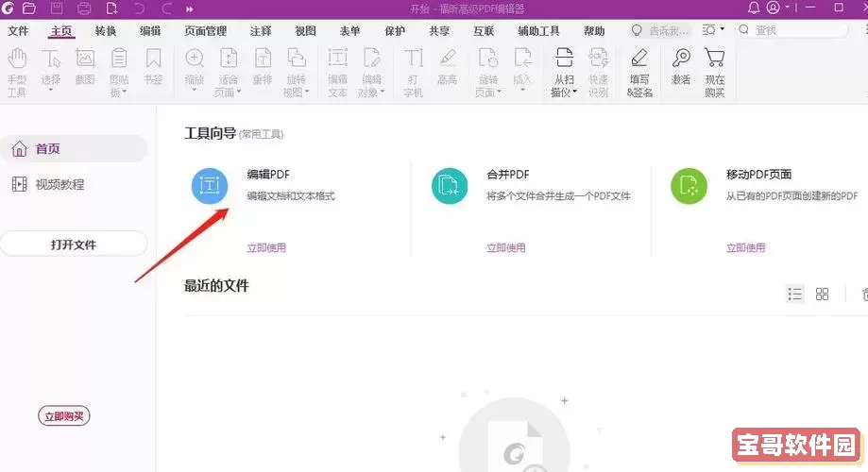Open the user account dropdown
The height and width of the screenshot is (472, 868).
(777, 8)
